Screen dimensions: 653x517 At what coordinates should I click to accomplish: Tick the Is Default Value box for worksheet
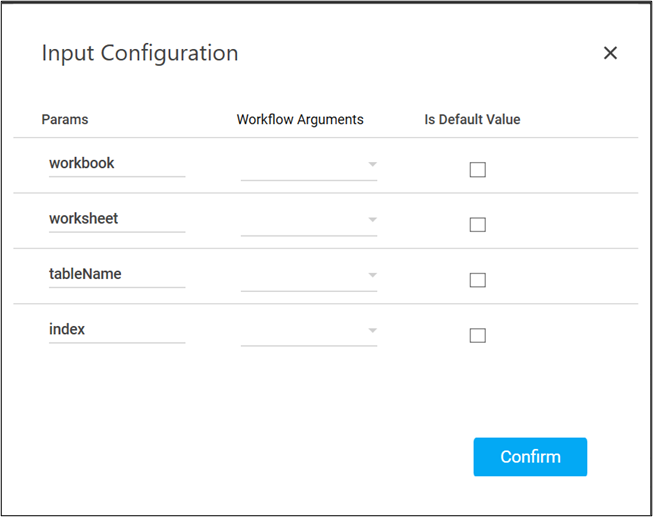point(477,225)
